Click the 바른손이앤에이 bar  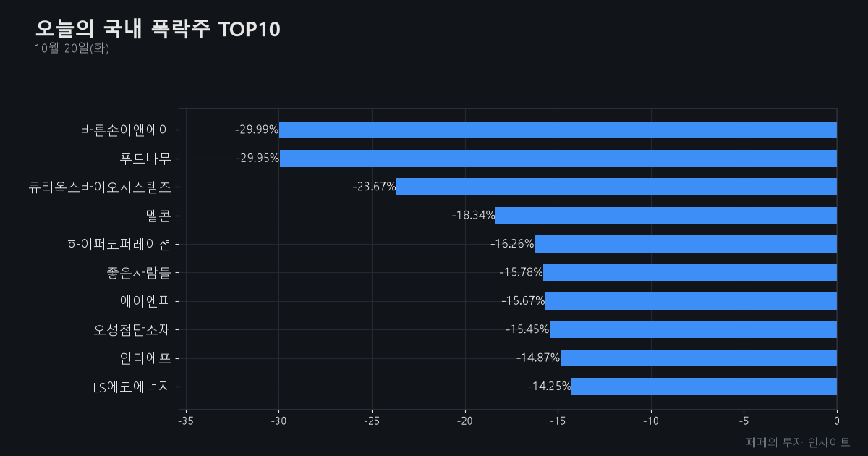[558, 130]
